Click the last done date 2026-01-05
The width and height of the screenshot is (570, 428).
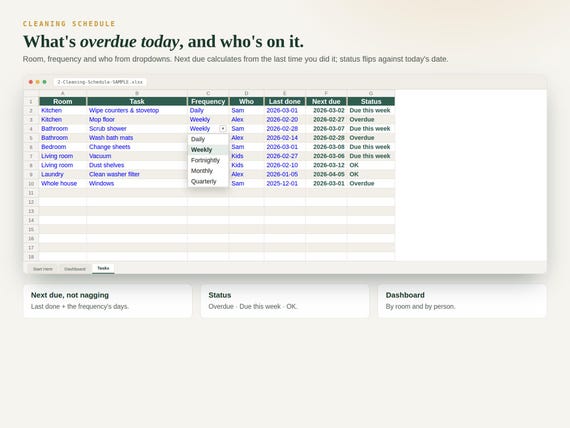point(285,174)
